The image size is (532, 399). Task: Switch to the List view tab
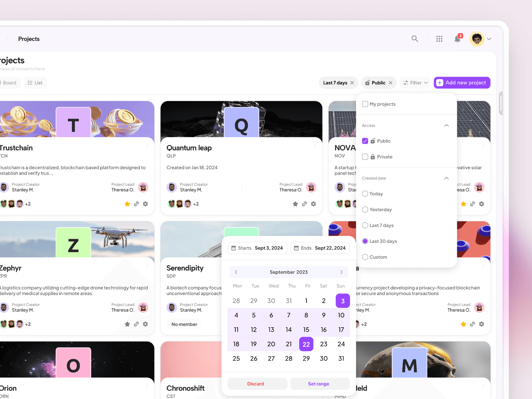pyautogui.click(x=35, y=83)
